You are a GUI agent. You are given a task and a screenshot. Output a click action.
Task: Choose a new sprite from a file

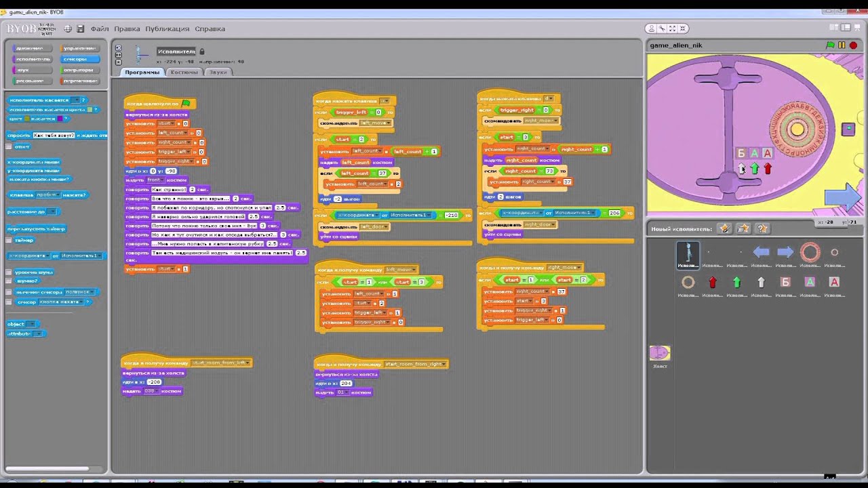743,228
